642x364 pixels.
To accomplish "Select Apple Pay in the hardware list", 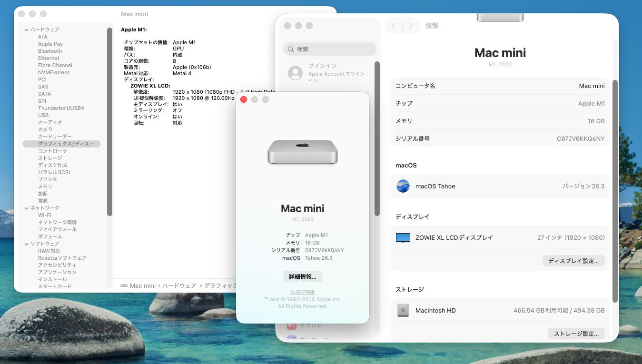I will tap(50, 44).
